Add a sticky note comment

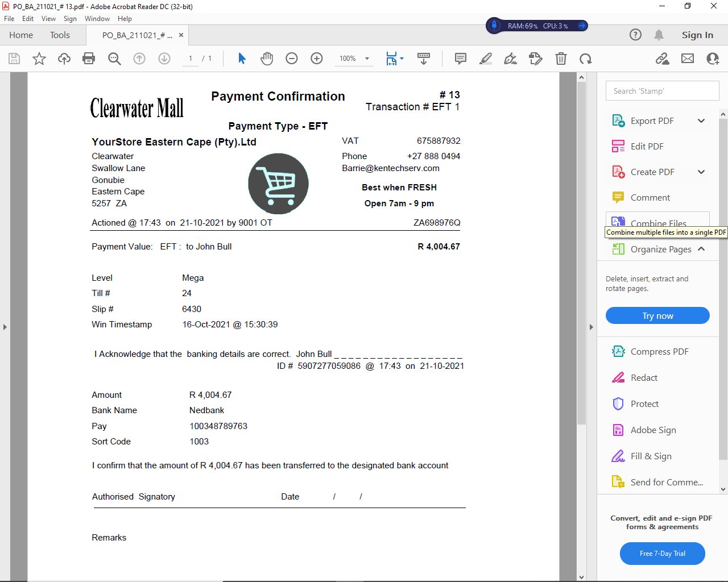461,59
